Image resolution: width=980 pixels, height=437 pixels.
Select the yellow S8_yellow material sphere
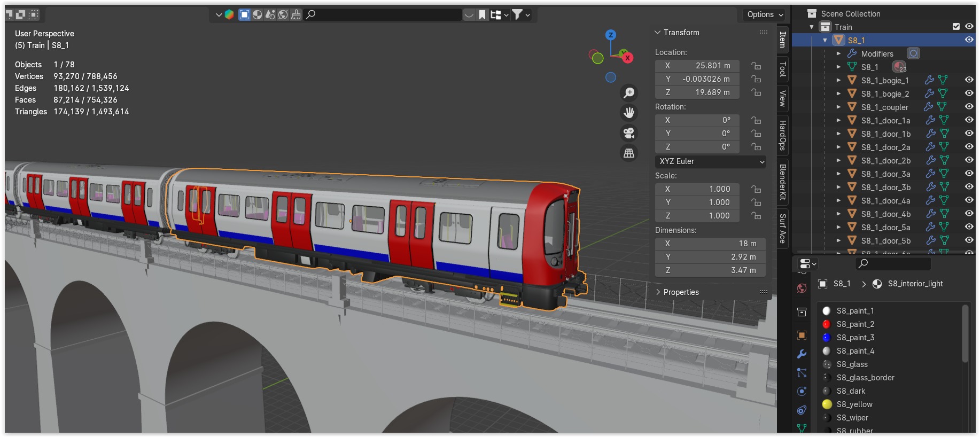[827, 404]
